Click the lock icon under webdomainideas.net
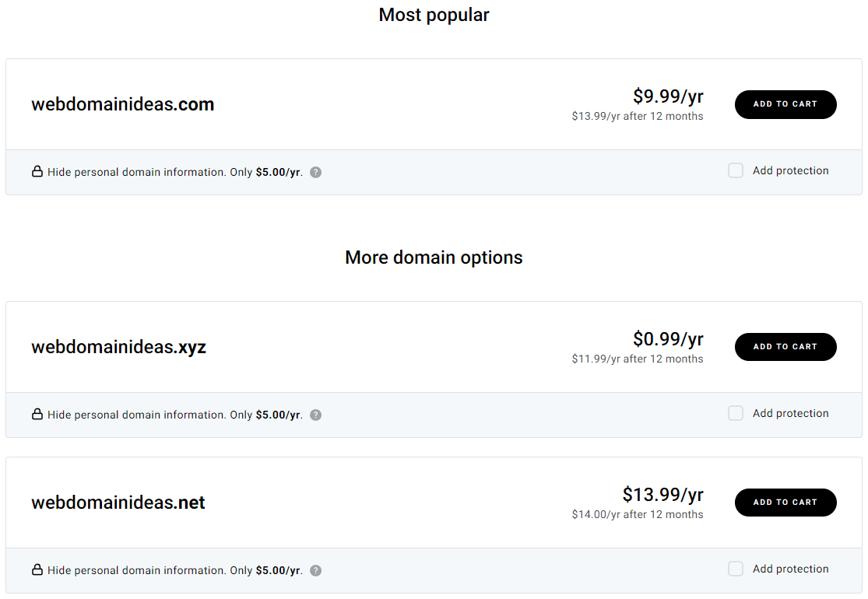Viewport: 868px width, 599px height. 37,570
